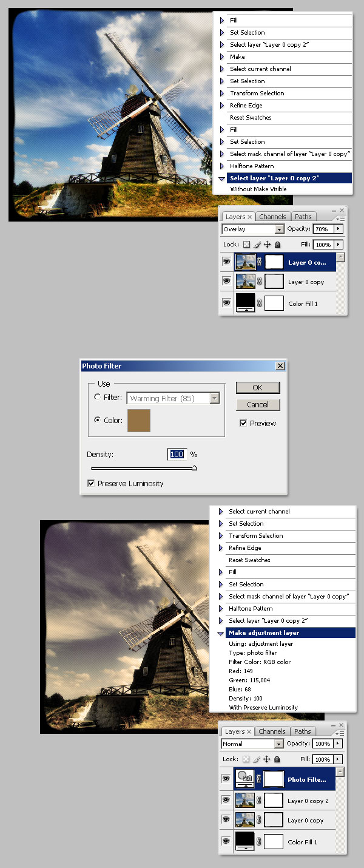Click the Density slider handle

tap(194, 468)
